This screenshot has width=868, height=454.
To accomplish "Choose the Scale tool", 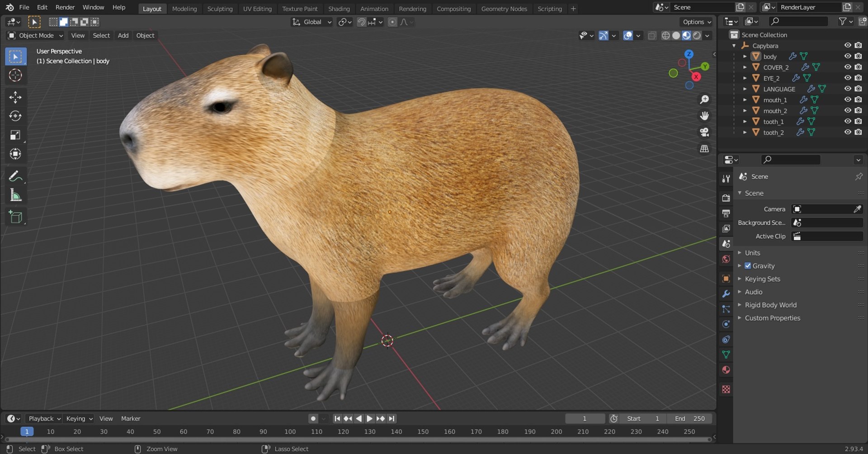I will point(15,135).
